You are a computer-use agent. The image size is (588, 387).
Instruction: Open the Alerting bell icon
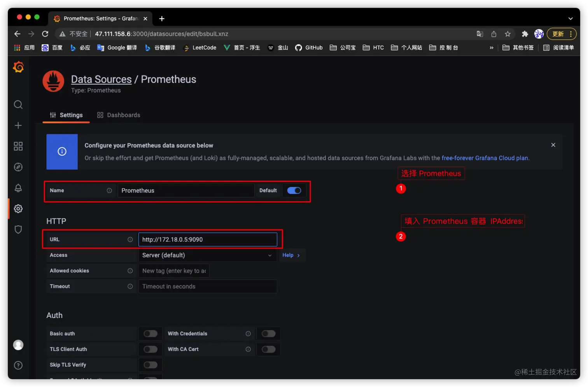(18, 188)
